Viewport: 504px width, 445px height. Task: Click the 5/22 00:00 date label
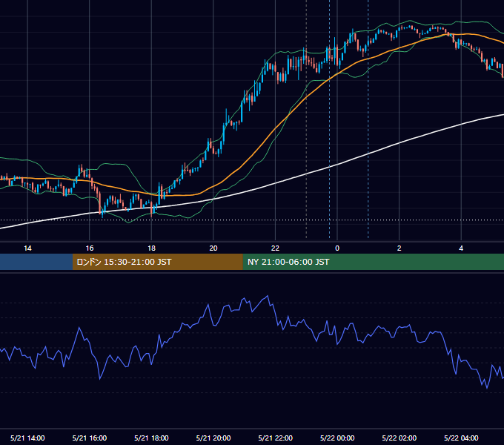pyautogui.click(x=337, y=438)
